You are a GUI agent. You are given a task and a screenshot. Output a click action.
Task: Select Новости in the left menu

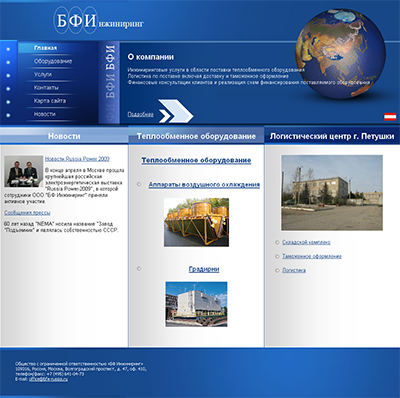[44, 114]
